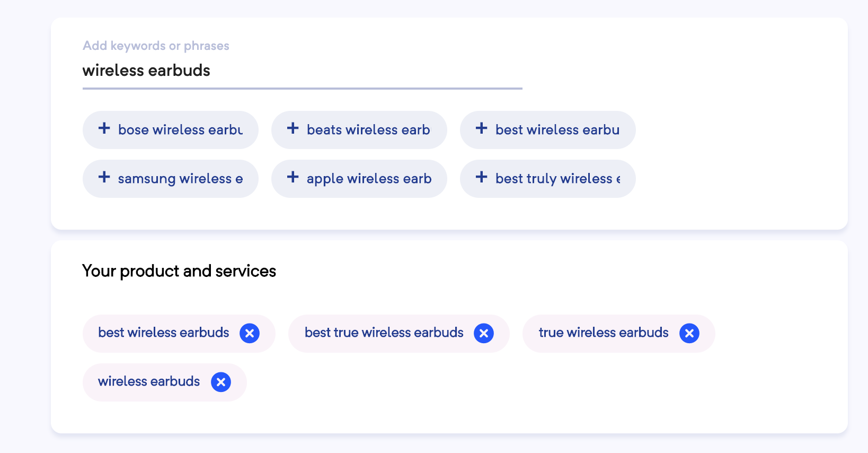Viewport: 868px width, 453px height.
Task: Select the best true wireless earbuds tag text
Action: pyautogui.click(x=384, y=333)
